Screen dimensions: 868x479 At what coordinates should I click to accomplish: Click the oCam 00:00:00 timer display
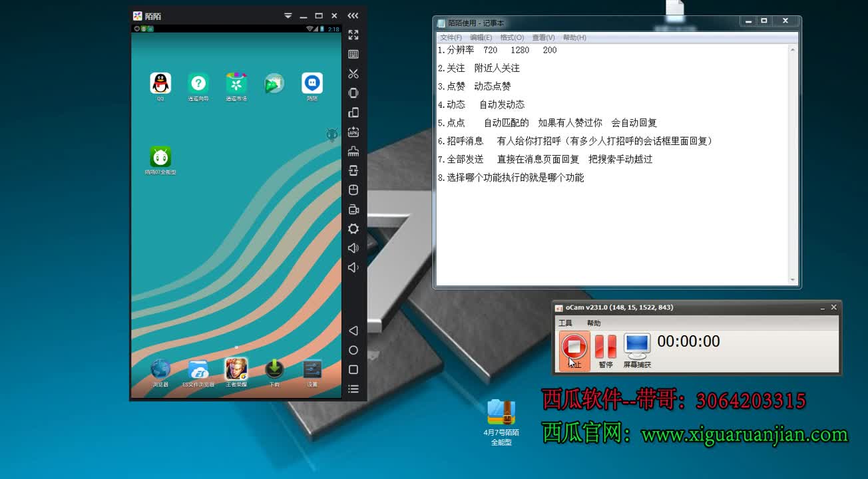point(688,341)
